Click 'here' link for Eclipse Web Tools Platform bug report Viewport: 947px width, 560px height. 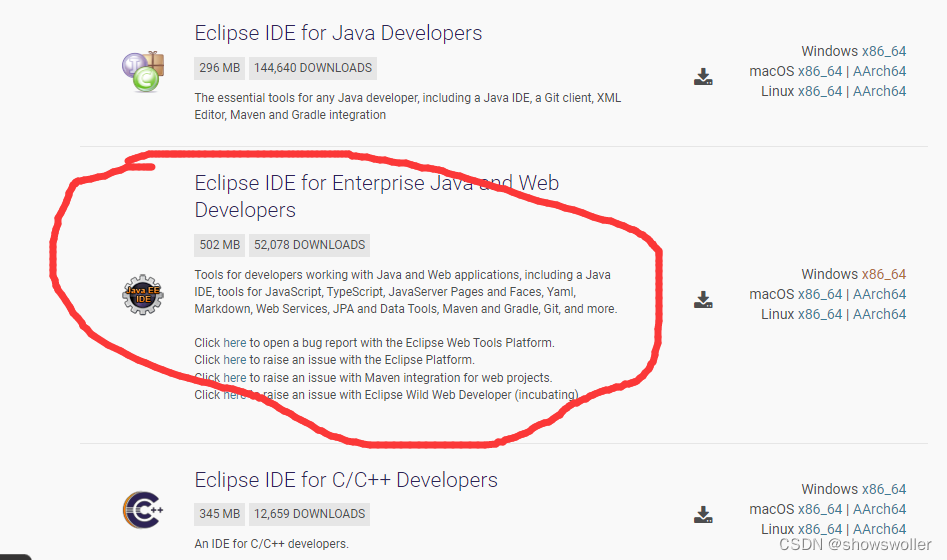pyautogui.click(x=234, y=343)
